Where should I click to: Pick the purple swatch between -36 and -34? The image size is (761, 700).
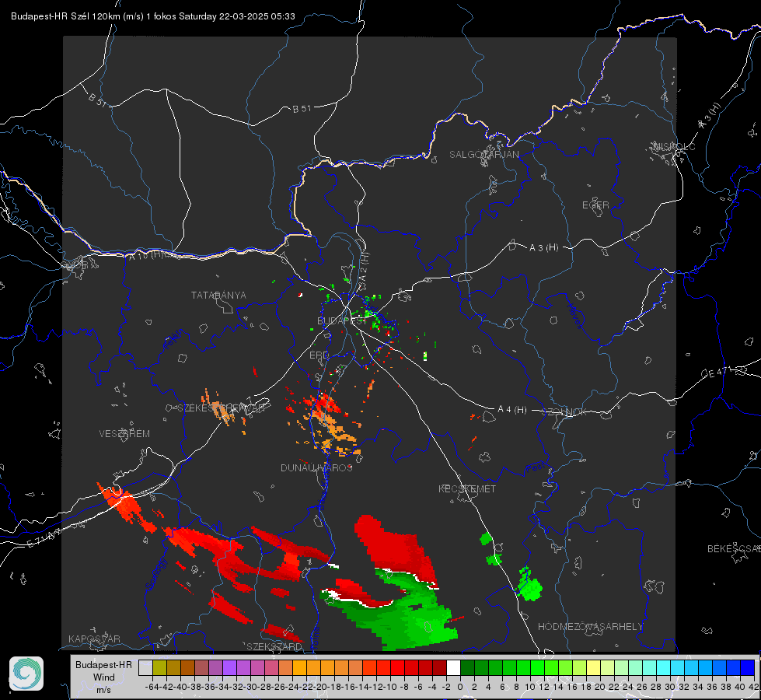pos(215,668)
